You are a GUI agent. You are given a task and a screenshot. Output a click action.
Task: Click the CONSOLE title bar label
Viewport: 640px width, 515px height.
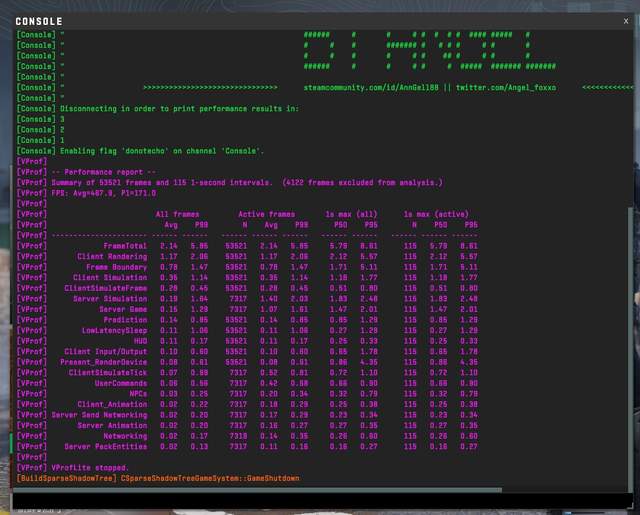click(x=39, y=21)
